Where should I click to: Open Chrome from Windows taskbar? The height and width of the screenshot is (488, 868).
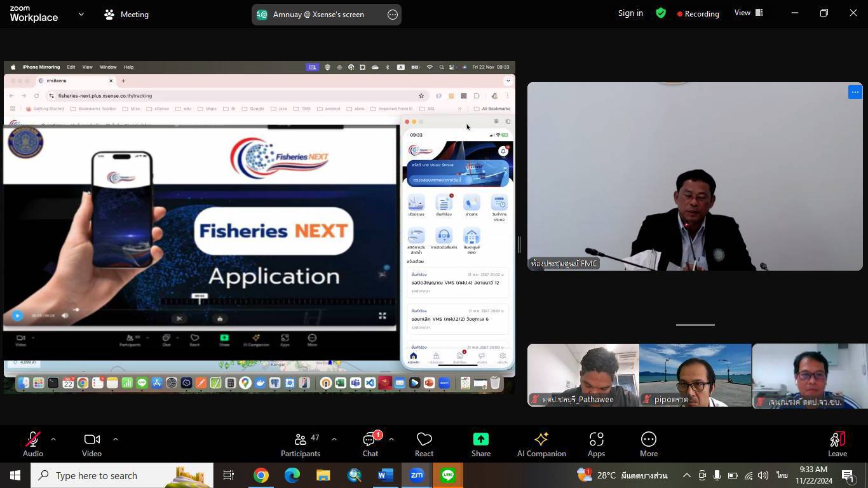[261, 475]
